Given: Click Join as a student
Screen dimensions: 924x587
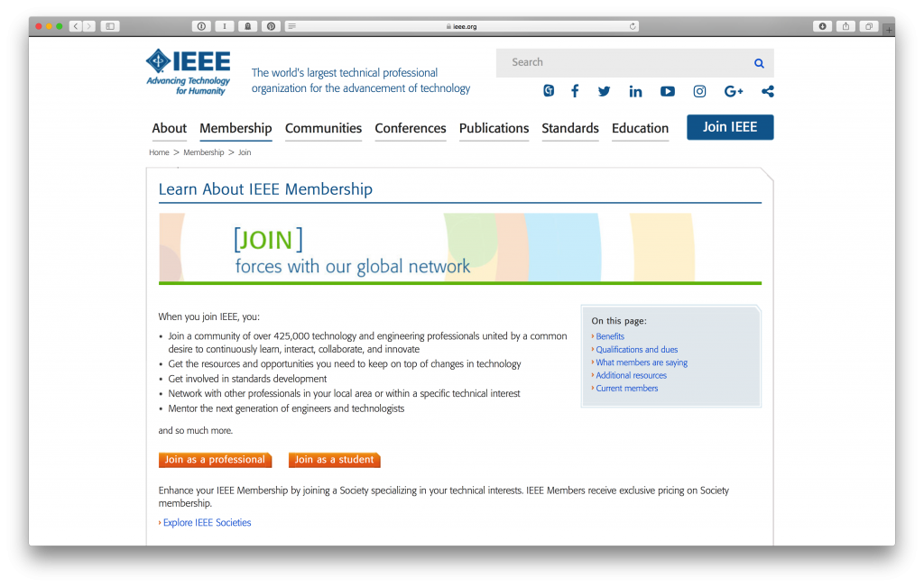Looking at the screenshot, I should pyautogui.click(x=334, y=459).
